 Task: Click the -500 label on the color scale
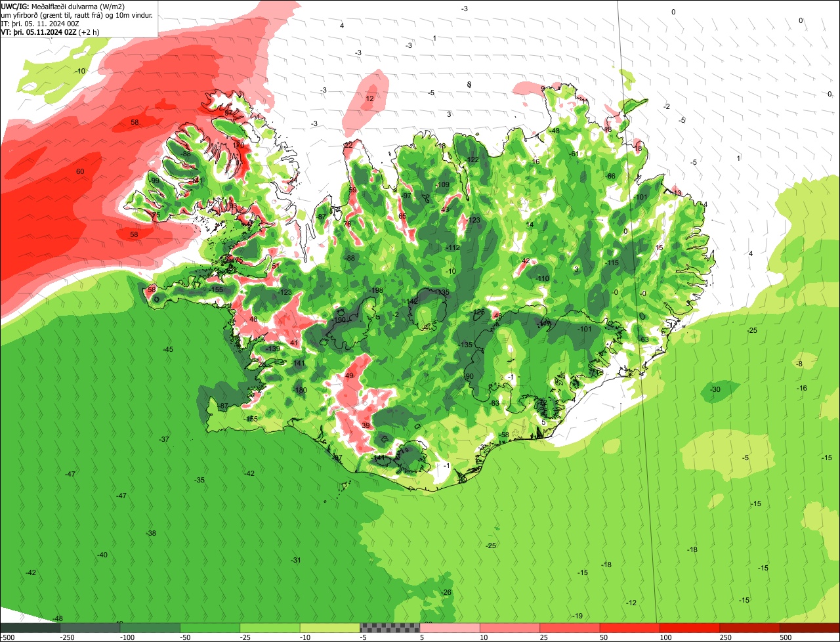(7, 637)
